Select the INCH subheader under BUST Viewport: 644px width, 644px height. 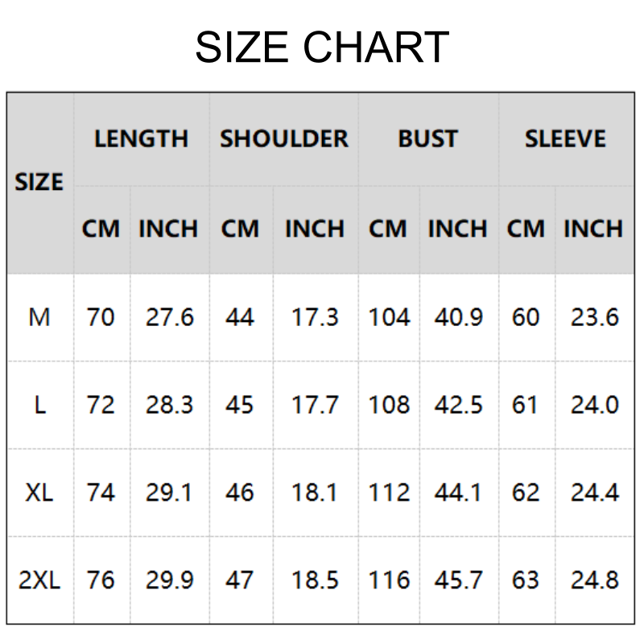tap(457, 229)
